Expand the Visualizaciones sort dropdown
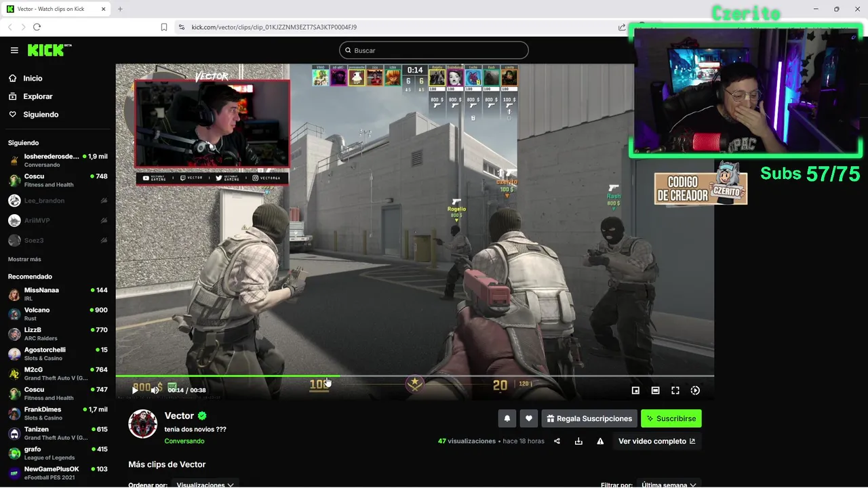Image resolution: width=868 pixels, height=488 pixels. [x=205, y=485]
